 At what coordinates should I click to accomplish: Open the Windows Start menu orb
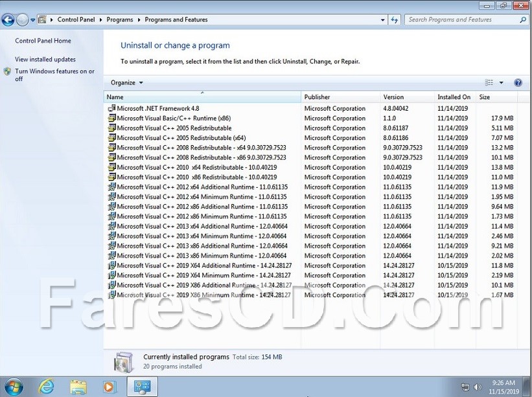coord(14,387)
